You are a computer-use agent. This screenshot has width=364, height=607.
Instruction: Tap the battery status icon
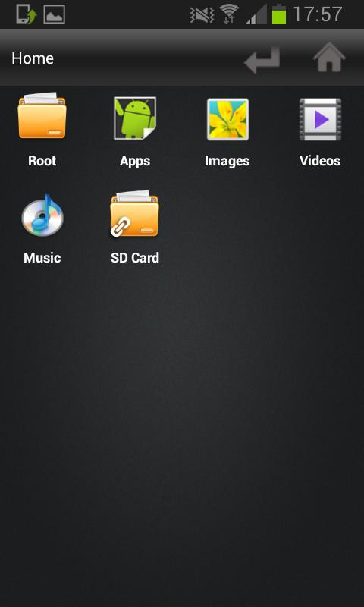pyautogui.click(x=279, y=14)
